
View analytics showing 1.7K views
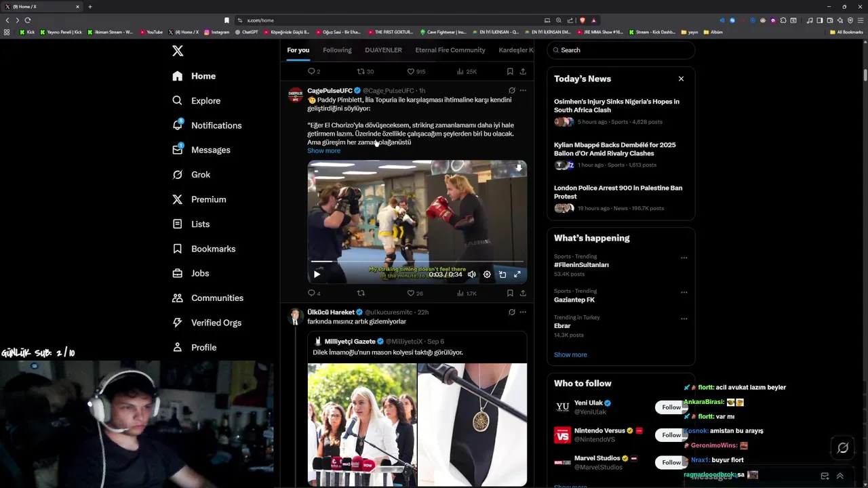467,293
